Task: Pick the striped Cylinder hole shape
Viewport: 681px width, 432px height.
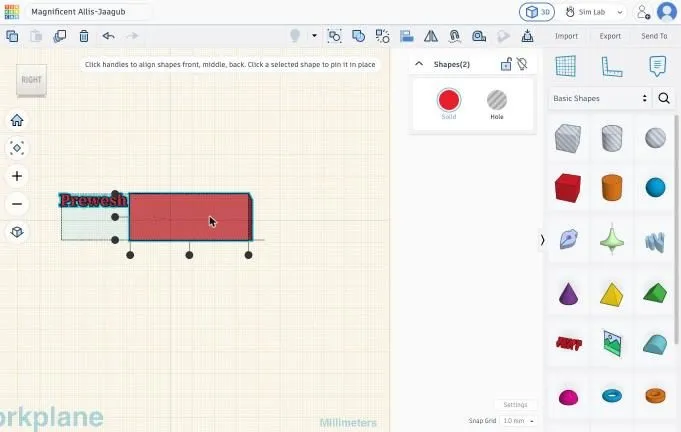Action: [x=612, y=139]
